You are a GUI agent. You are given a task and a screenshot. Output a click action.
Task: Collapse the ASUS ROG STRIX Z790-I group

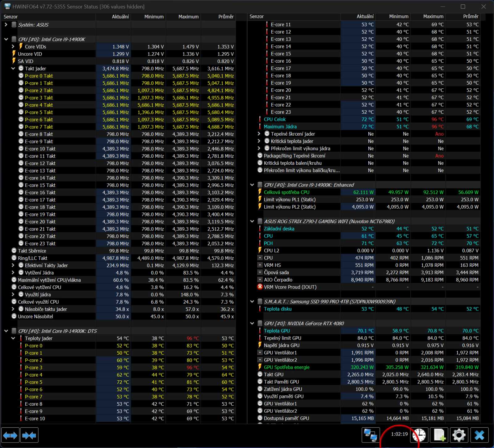tap(252, 221)
